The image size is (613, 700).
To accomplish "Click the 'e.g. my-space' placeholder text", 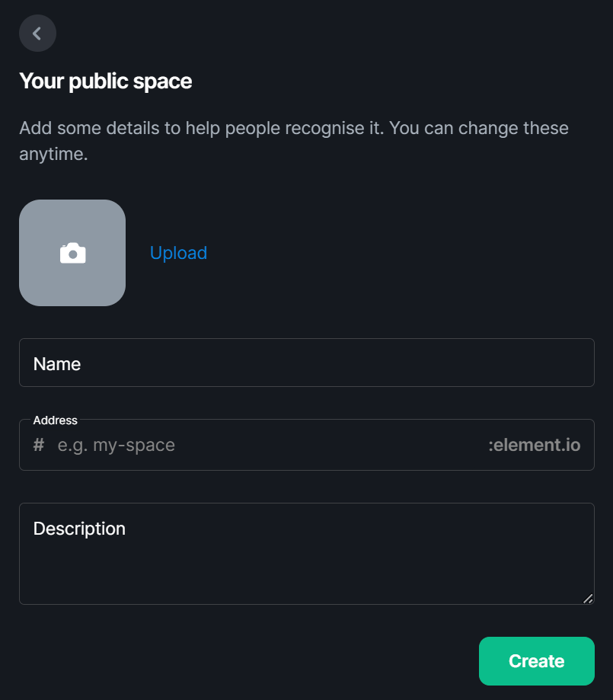I will click(116, 445).
